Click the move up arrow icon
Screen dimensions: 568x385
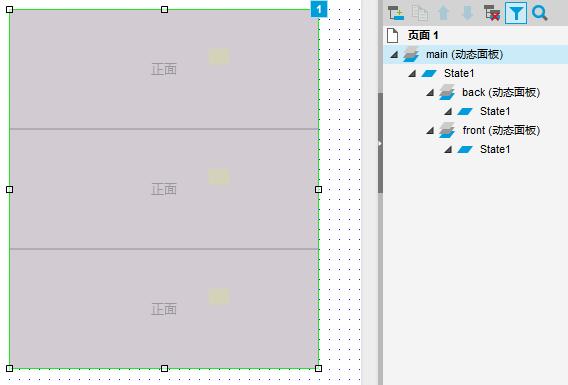443,13
